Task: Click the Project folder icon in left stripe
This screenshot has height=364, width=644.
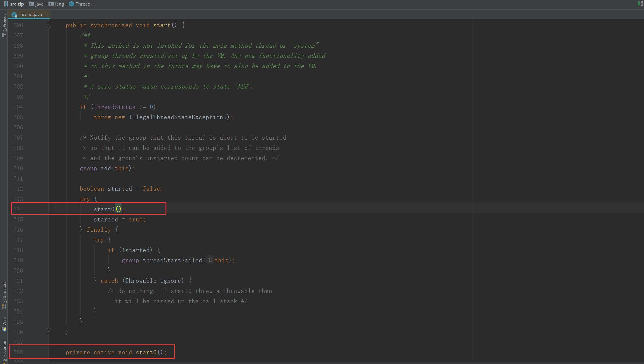Action: [4, 35]
